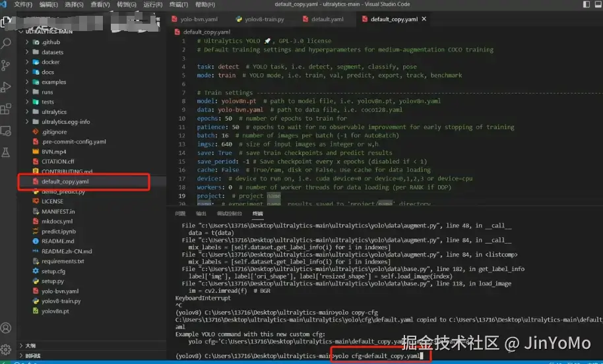The height and width of the screenshot is (364, 603).
Task: Click the terminal command input line
Action: (379, 356)
